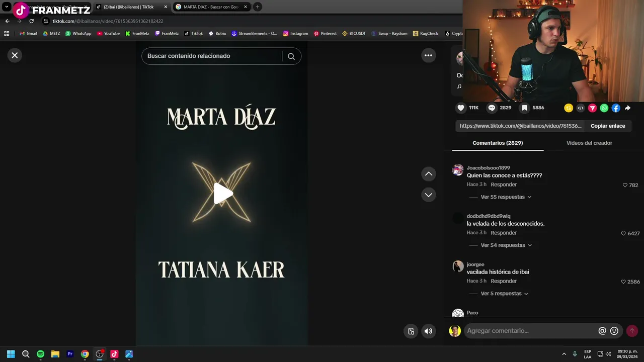Expand Ver 55 respuestas

tap(506, 197)
